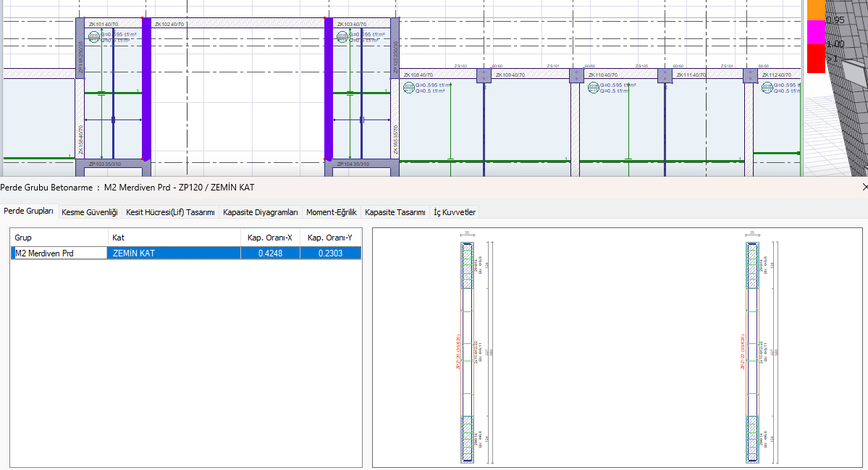The height and width of the screenshot is (470, 868).
Task: Select the slab load symbol under ZK110
Action: [x=594, y=88]
